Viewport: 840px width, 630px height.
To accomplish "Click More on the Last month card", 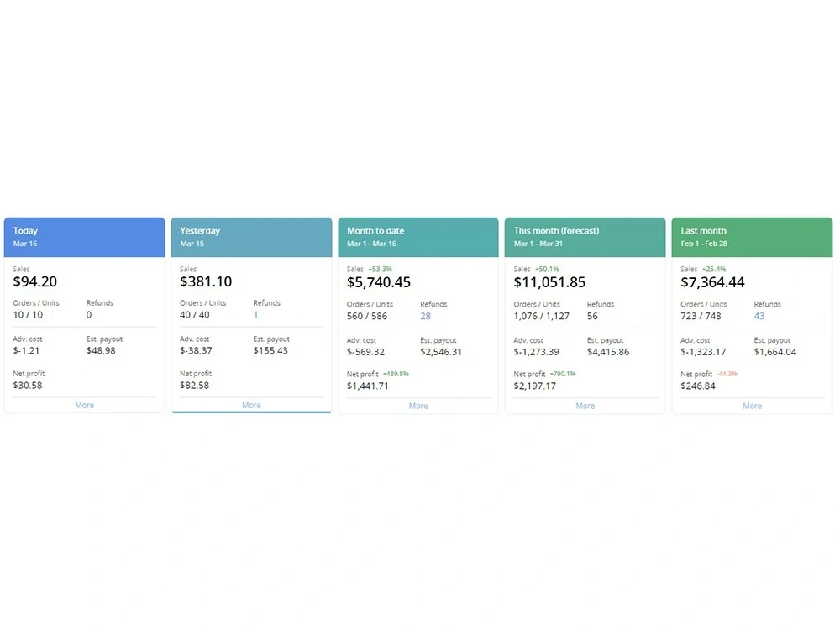I will [x=751, y=406].
